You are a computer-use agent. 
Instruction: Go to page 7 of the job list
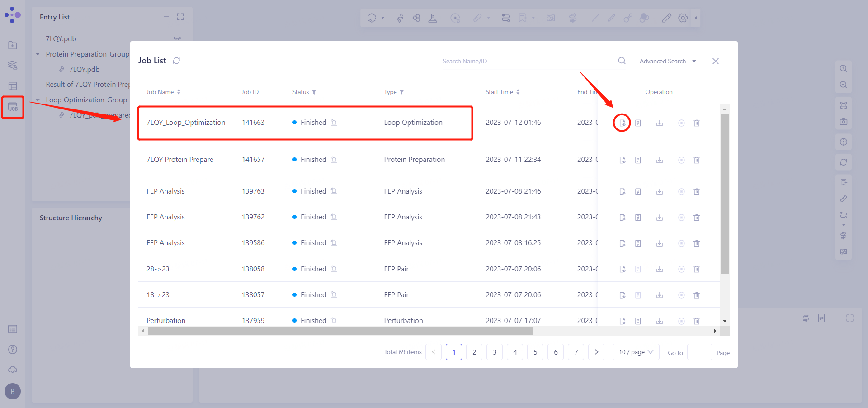coord(576,352)
